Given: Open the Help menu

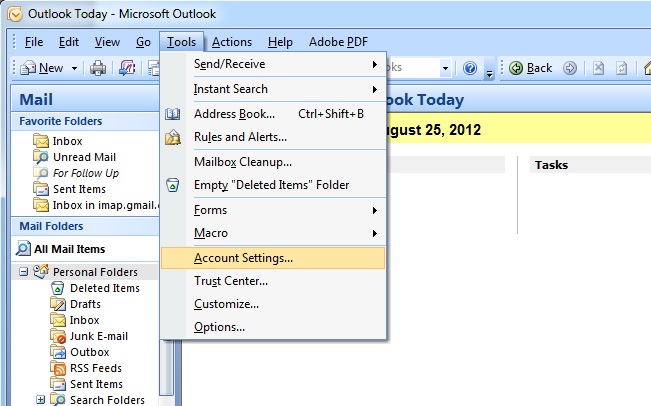Looking at the screenshot, I should (x=280, y=42).
